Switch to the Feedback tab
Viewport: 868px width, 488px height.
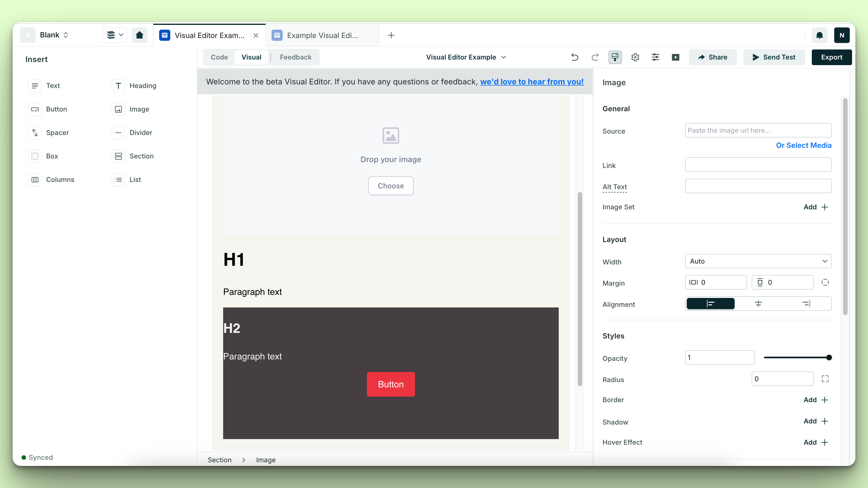click(x=295, y=57)
